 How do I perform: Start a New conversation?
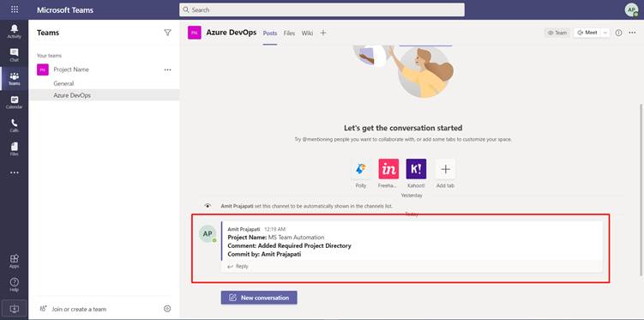pyautogui.click(x=259, y=298)
